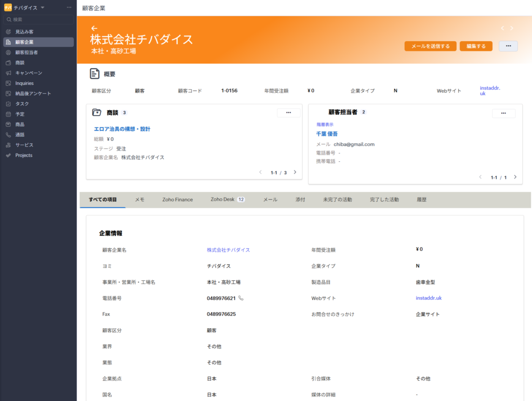Image resolution: width=532 pixels, height=401 pixels.
Task: Click the sidebar 検索 field
Action: pos(38,19)
